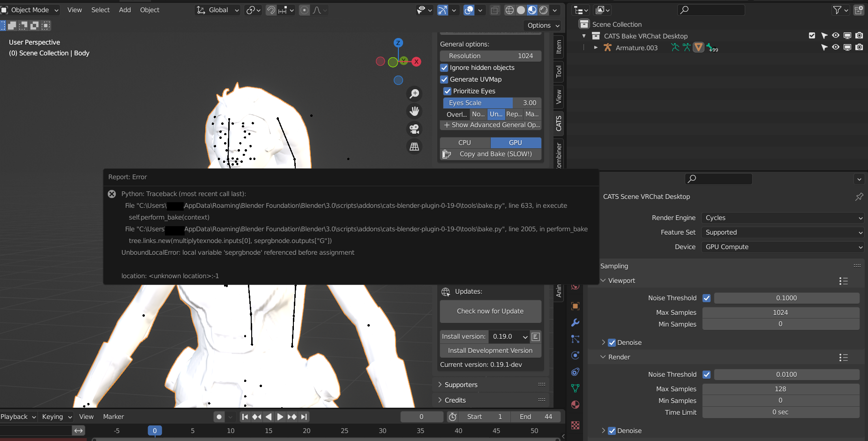Viewport: 868px width, 441px height.
Task: Uncheck Prioritize Eyes option
Action: pos(448,91)
